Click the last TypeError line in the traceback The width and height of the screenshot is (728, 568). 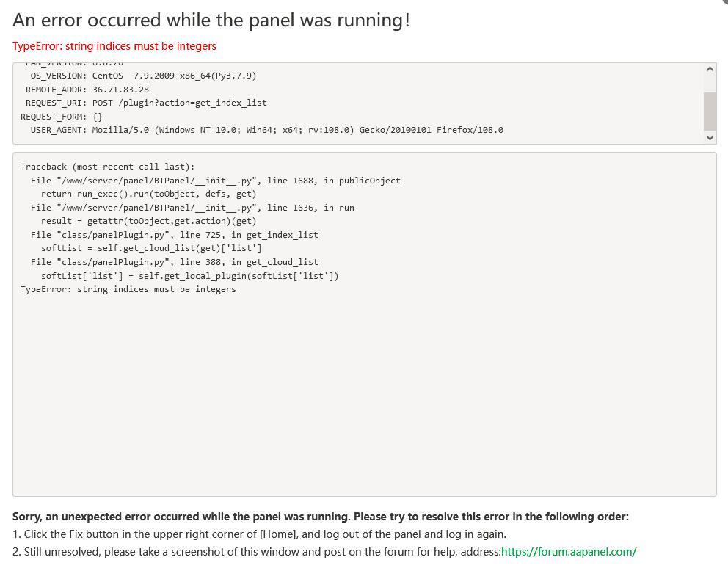tap(128, 289)
